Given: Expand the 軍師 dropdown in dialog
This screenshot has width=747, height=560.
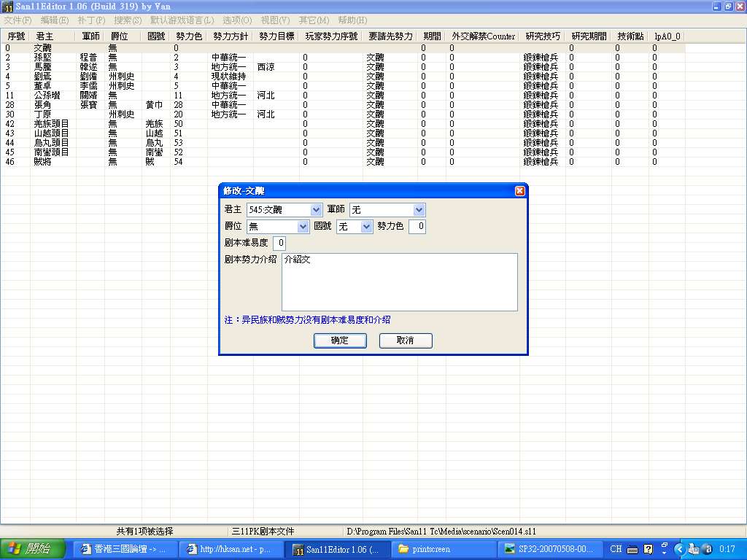Looking at the screenshot, I should pyautogui.click(x=419, y=210).
